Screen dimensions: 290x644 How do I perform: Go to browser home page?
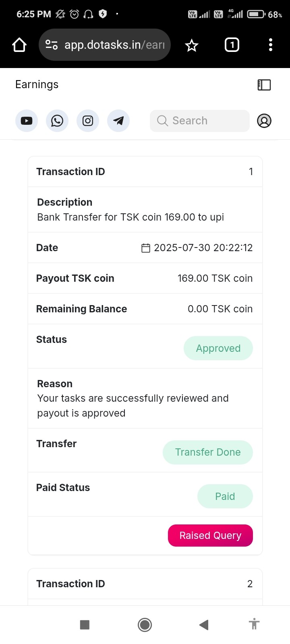(19, 45)
